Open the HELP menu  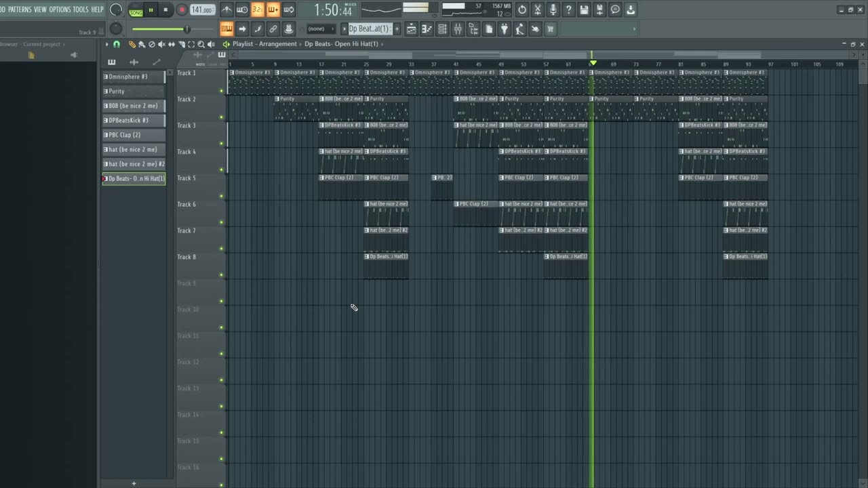click(x=97, y=9)
